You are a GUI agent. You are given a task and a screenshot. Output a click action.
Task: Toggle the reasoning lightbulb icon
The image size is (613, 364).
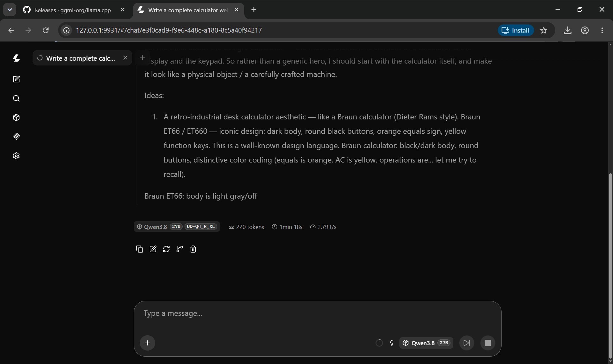tap(392, 343)
